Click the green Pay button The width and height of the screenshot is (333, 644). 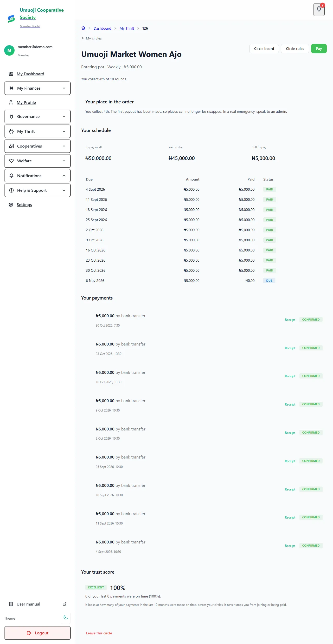(x=319, y=49)
